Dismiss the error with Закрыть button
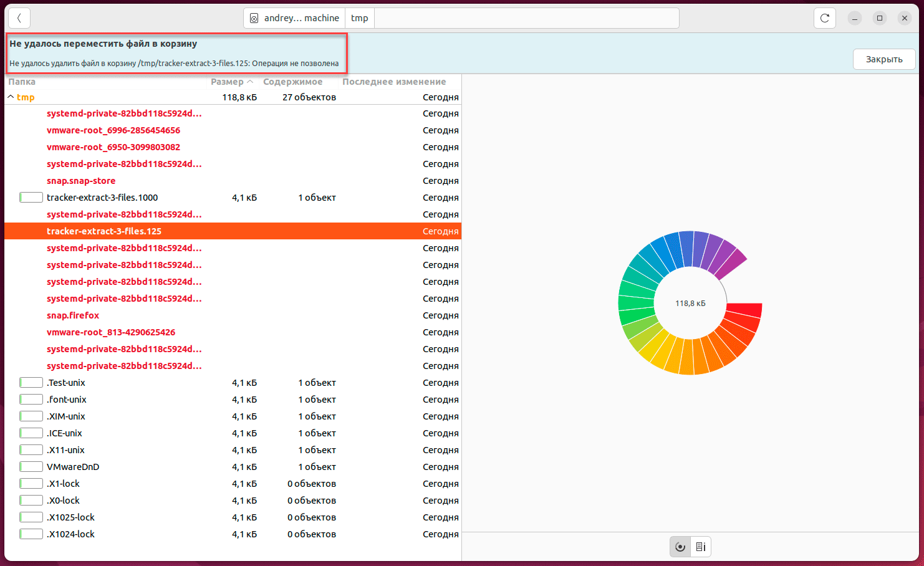924x566 pixels. click(883, 59)
